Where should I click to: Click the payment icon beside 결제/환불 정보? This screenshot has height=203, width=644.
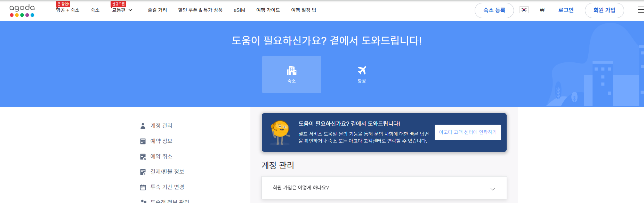(x=143, y=172)
